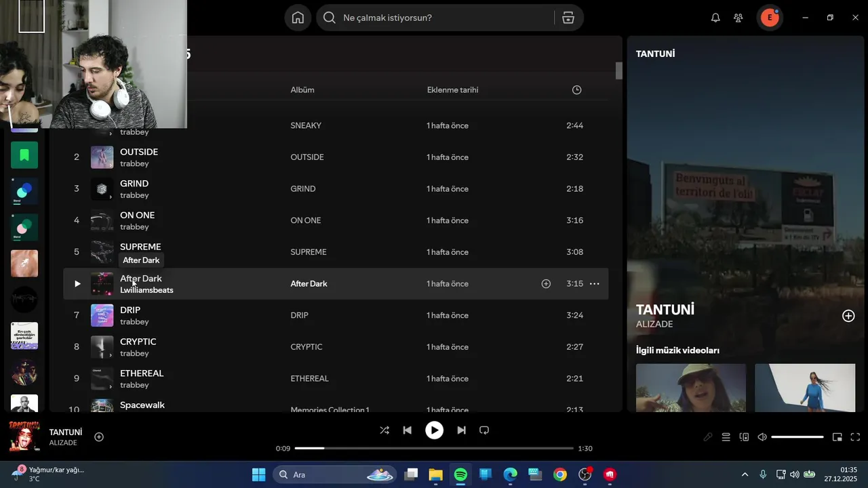The width and height of the screenshot is (868, 488).
Task: Select the 2:32 duration for OUTSIDE
Action: tap(574, 157)
